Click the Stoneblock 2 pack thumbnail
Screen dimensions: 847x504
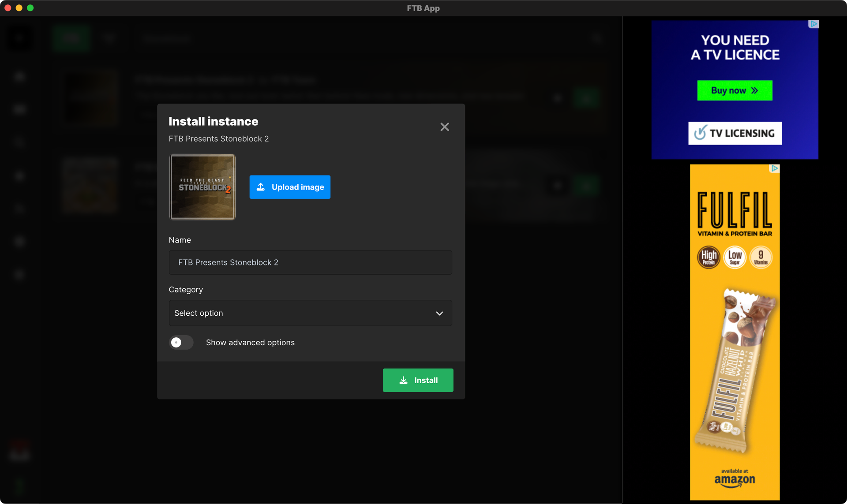click(x=203, y=187)
